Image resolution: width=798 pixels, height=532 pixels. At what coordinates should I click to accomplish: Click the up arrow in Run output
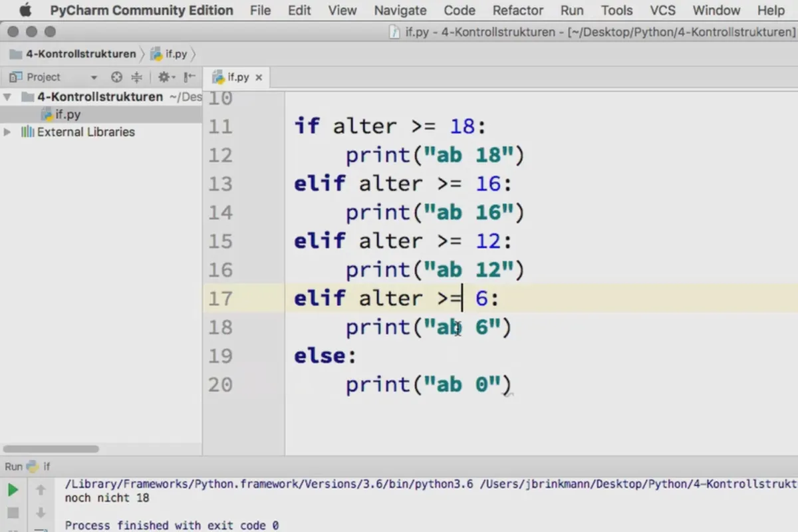[41, 491]
